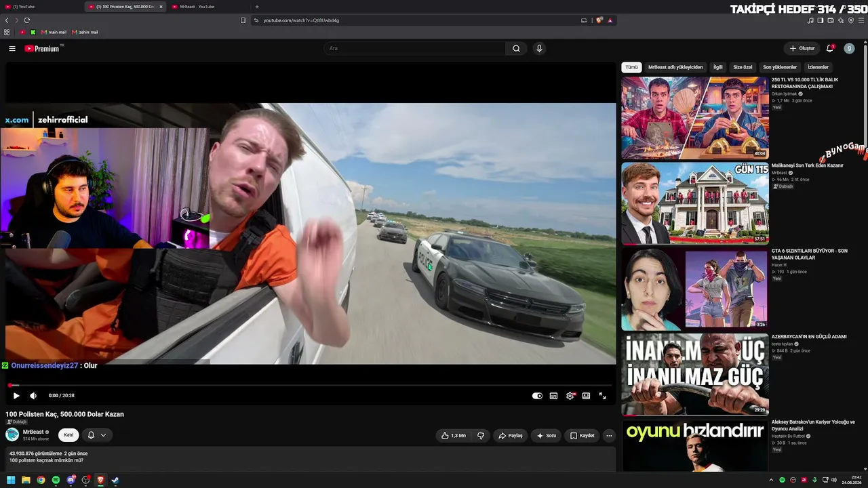This screenshot has width=868, height=488.
Task: Select the İzlenenler filter chip
Action: [818, 67]
